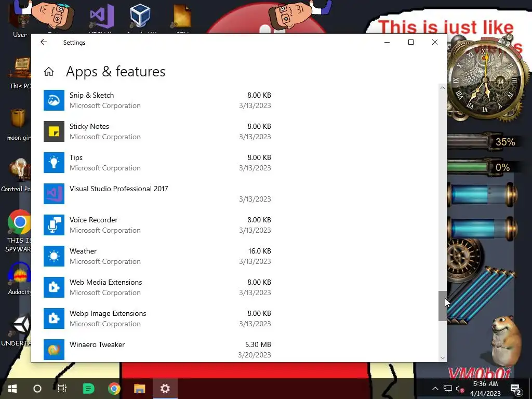Open Cortana search circle on taskbar

(x=37, y=389)
